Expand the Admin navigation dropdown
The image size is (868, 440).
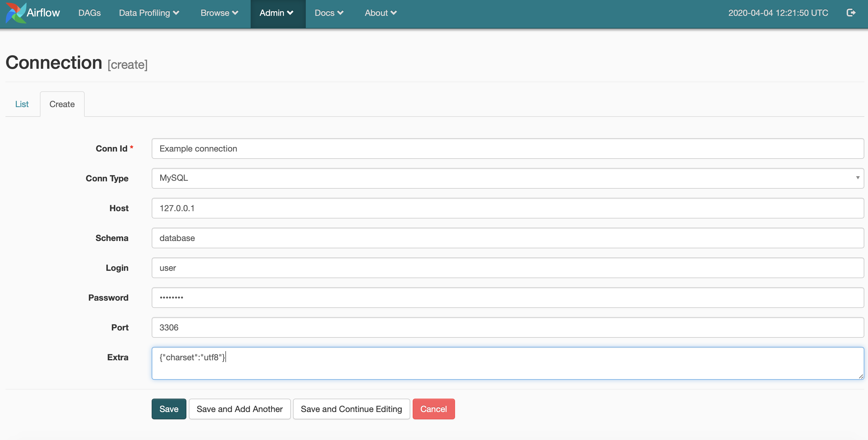click(277, 13)
